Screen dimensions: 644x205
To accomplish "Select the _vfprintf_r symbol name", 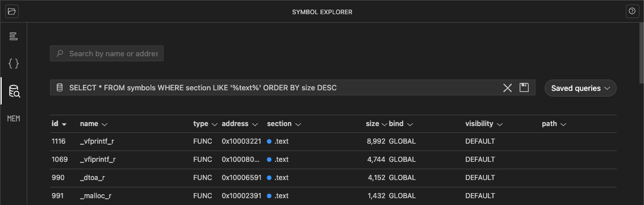I will [97, 141].
